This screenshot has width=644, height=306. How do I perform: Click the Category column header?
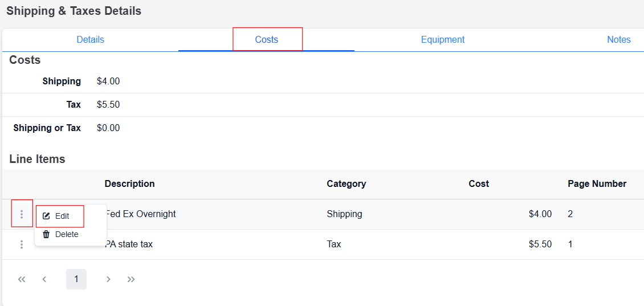(347, 183)
